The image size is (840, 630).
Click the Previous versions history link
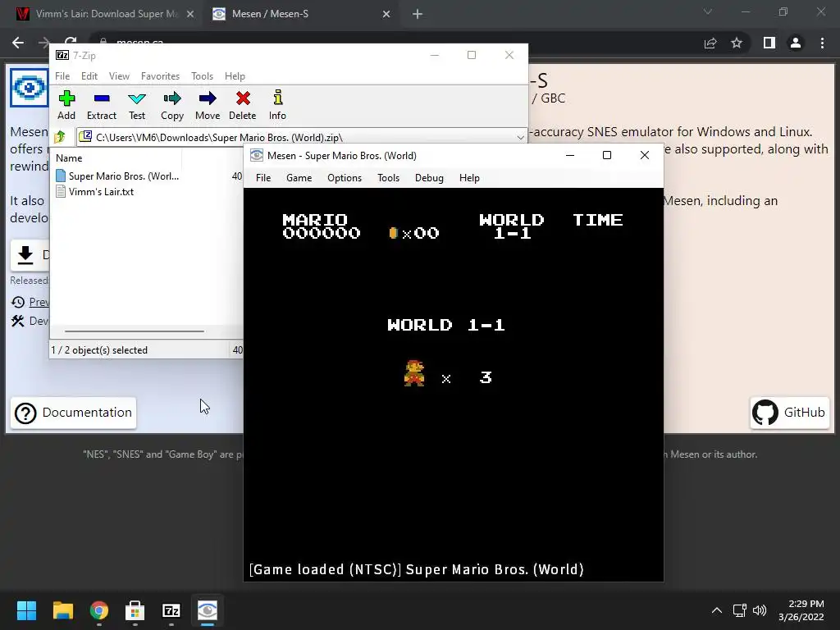[39, 302]
